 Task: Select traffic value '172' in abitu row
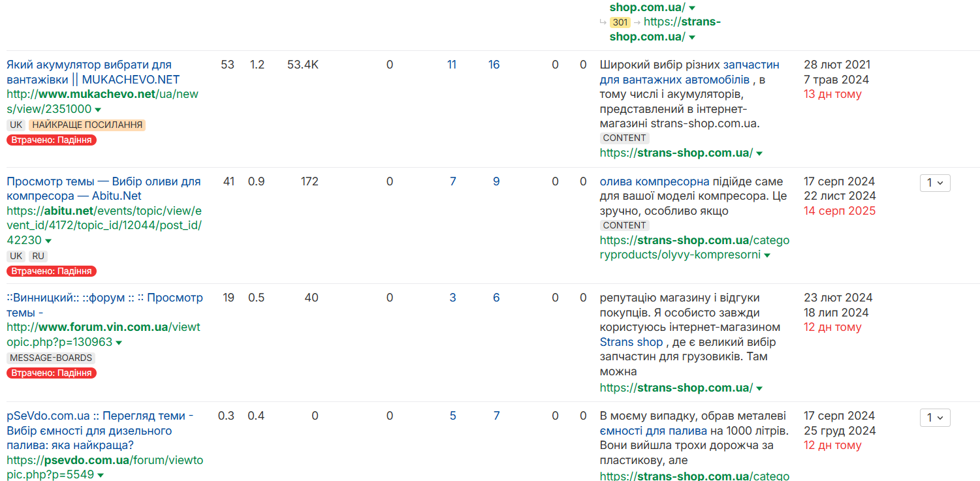pyautogui.click(x=309, y=181)
